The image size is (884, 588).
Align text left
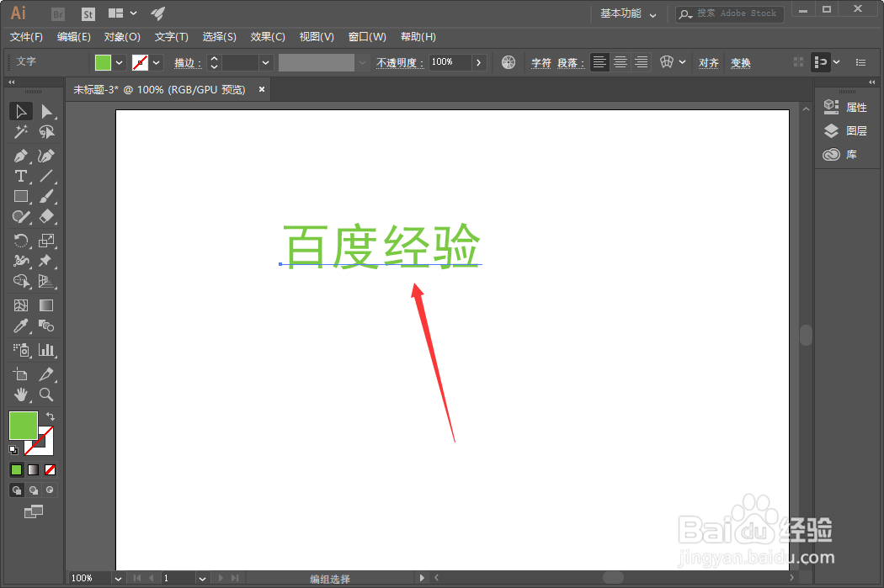(599, 62)
